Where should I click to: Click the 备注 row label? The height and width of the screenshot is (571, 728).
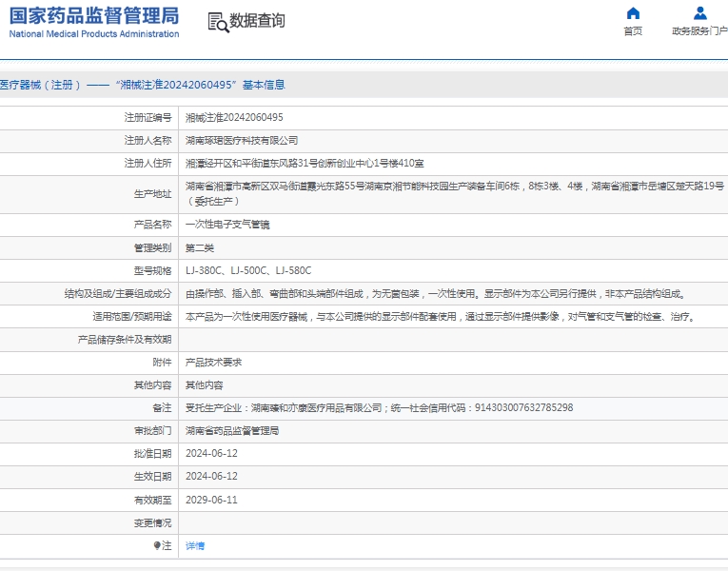pos(162,407)
